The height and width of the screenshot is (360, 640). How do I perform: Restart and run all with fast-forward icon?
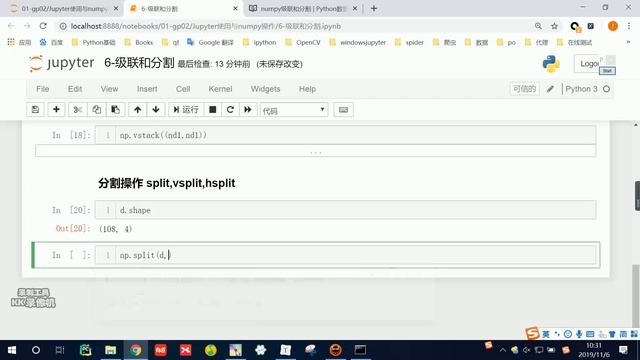pyautogui.click(x=248, y=109)
